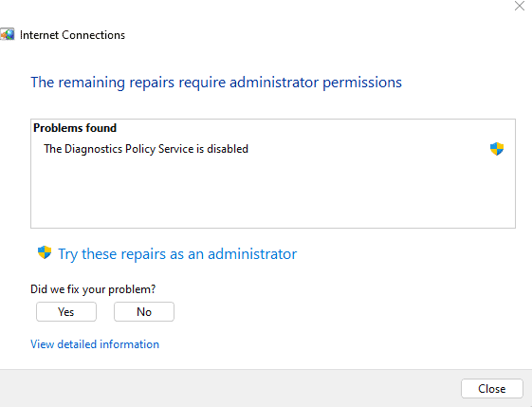Image resolution: width=532 pixels, height=407 pixels.
Task: Close the dialog with the top-right X
Action: [x=520, y=6]
